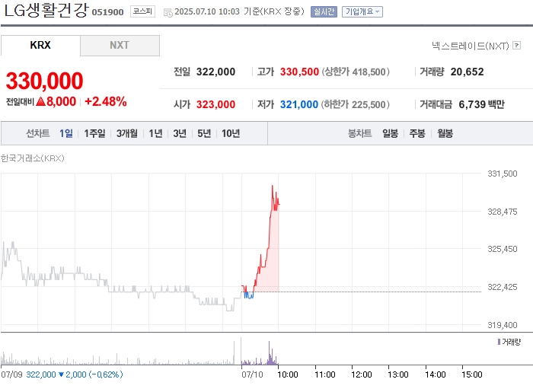Click the high price 330,500
This screenshot has width=533, height=392.
[x=299, y=72]
